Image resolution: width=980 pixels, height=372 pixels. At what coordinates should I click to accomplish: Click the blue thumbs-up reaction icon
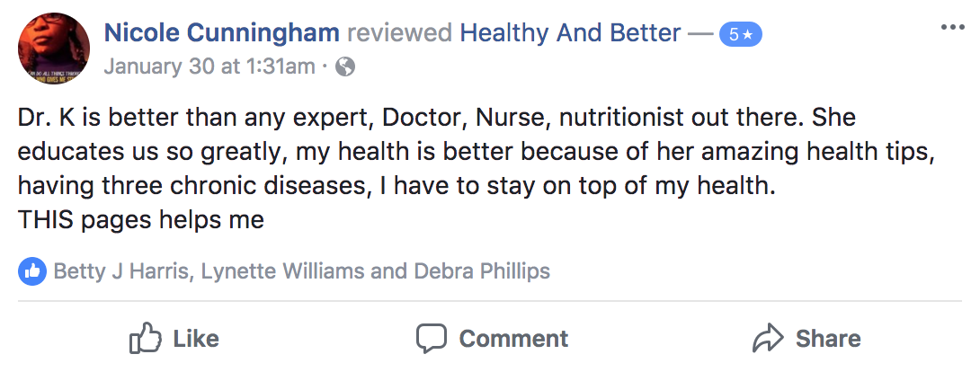(x=31, y=270)
